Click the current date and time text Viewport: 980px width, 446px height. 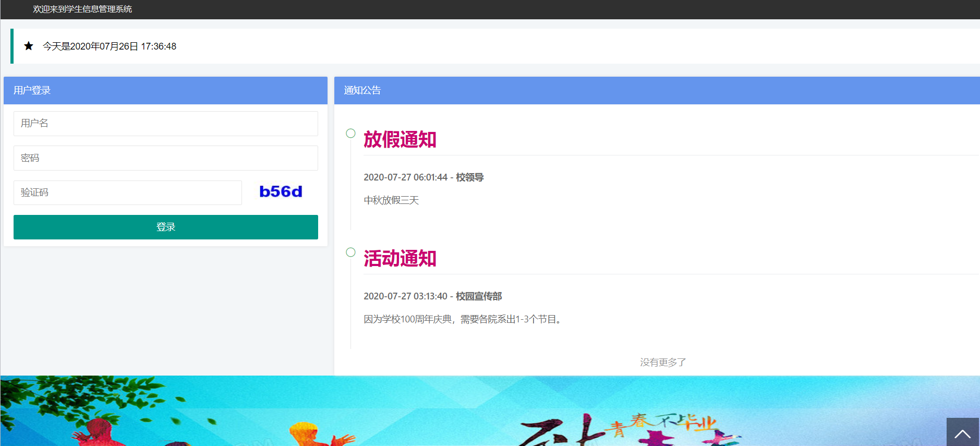tap(110, 46)
